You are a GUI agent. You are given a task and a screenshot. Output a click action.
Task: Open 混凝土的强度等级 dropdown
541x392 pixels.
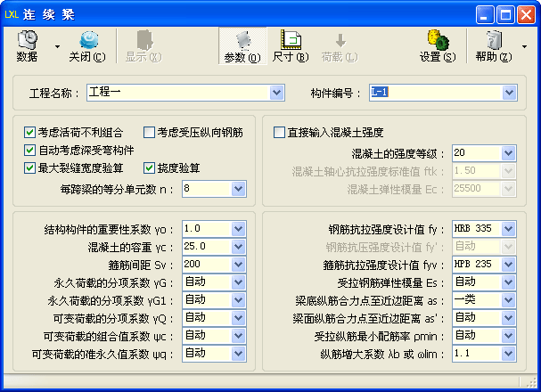pyautogui.click(x=508, y=153)
